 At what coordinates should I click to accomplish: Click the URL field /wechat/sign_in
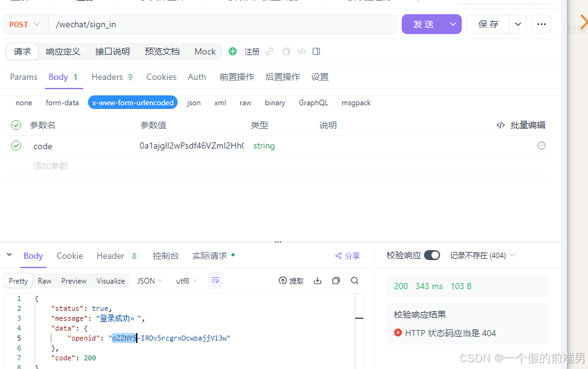222,24
